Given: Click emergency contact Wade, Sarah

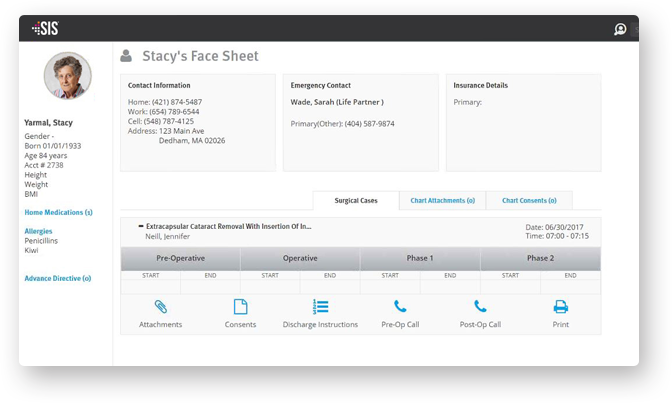Looking at the screenshot, I should [x=337, y=102].
